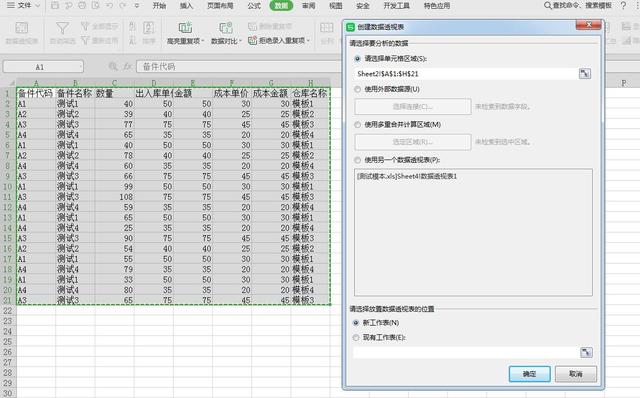
Task: Click the fx insert function icon
Action: (x=127, y=66)
